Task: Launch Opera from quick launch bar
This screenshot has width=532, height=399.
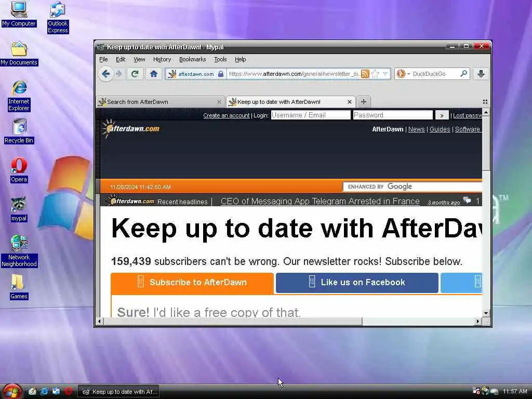Action: tap(69, 391)
